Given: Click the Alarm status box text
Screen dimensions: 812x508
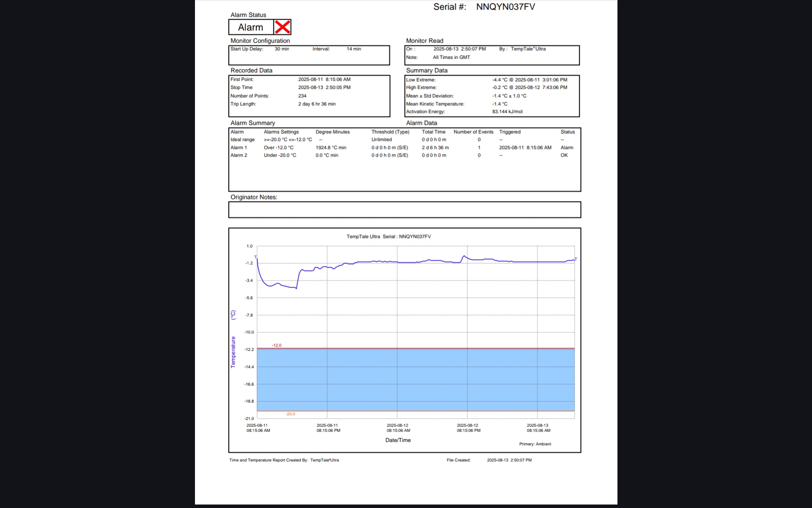Looking at the screenshot, I should click(x=250, y=28).
